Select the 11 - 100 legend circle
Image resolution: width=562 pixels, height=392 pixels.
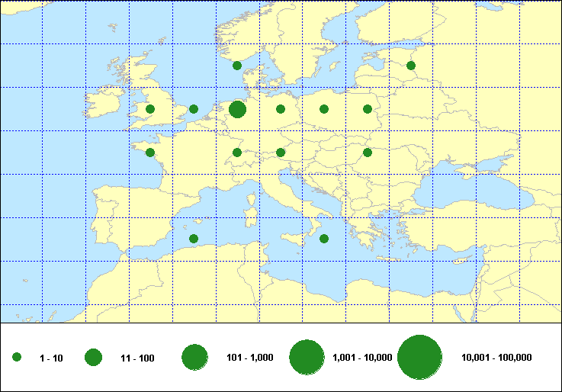click(x=94, y=358)
